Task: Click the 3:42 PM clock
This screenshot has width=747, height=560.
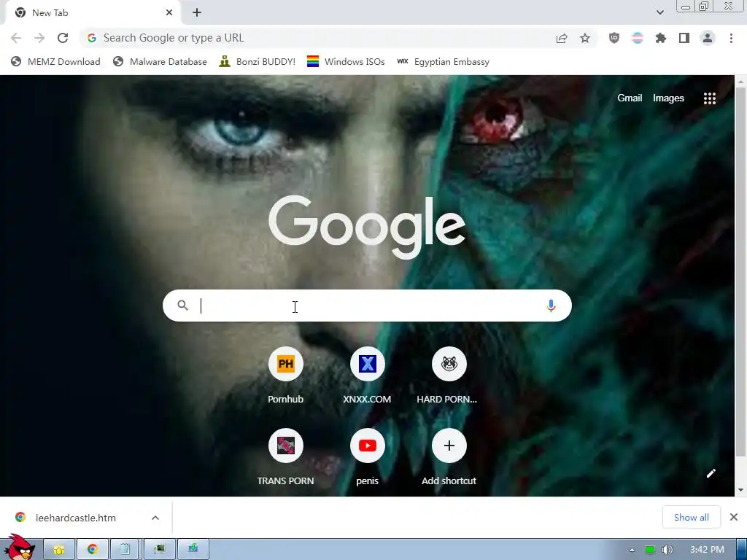Action: pos(707,550)
